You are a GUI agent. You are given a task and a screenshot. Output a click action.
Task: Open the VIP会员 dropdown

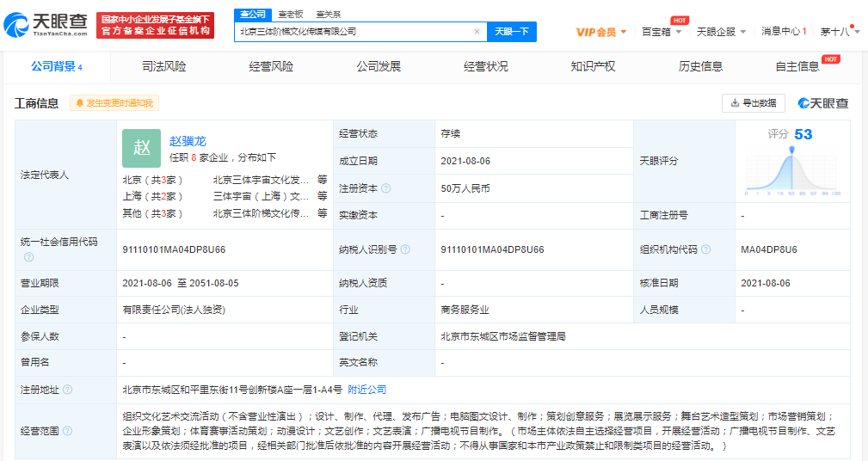601,32
